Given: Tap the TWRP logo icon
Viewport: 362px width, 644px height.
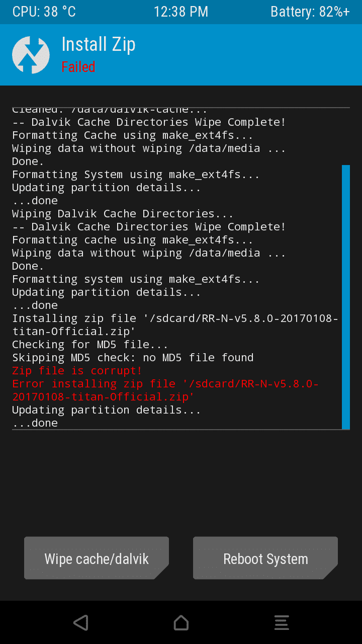Looking at the screenshot, I should [x=31, y=55].
